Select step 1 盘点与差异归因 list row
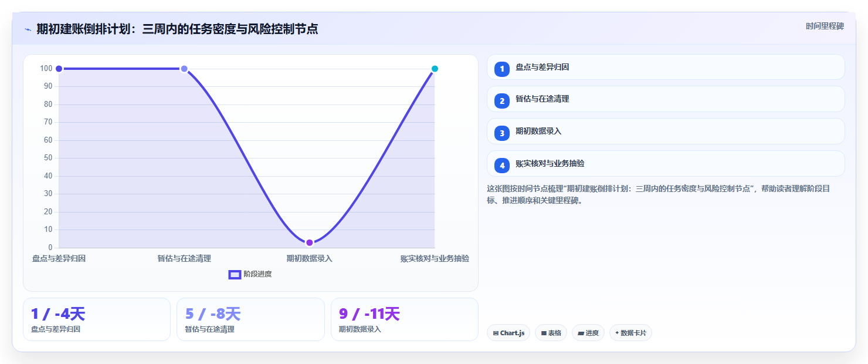The image size is (868, 364). pyautogui.click(x=666, y=67)
